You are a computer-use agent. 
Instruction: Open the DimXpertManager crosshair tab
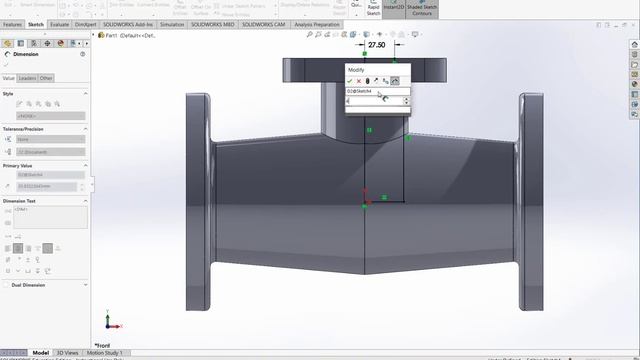click(x=47, y=43)
